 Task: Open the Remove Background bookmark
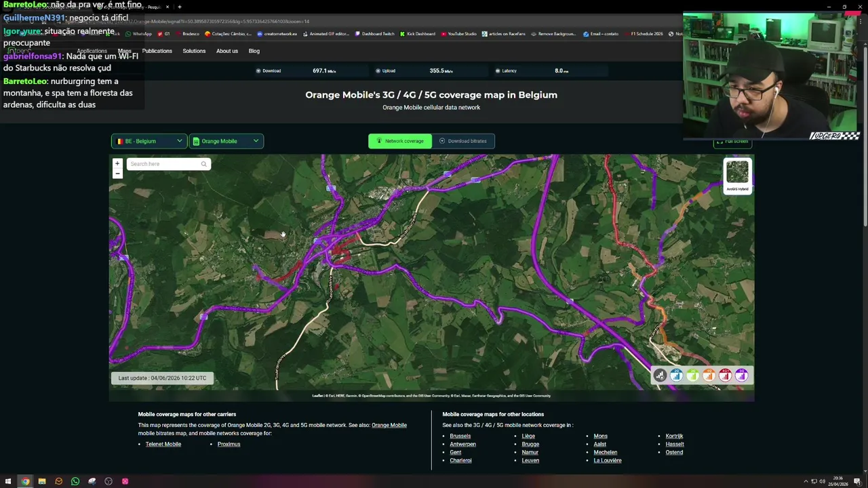[x=553, y=34]
